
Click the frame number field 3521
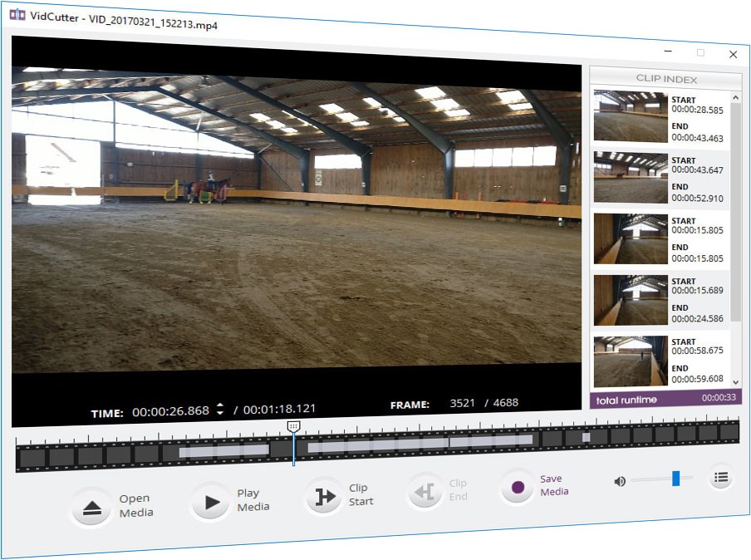[462, 403]
